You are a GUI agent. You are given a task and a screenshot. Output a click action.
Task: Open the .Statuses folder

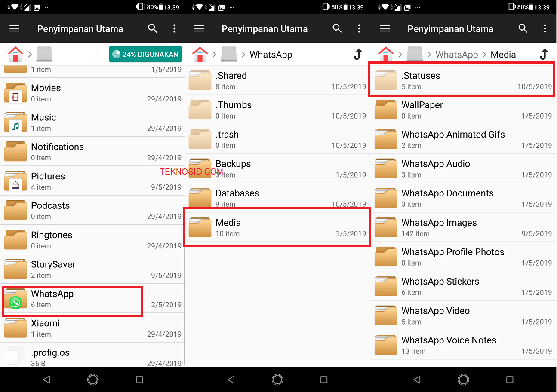pos(463,80)
